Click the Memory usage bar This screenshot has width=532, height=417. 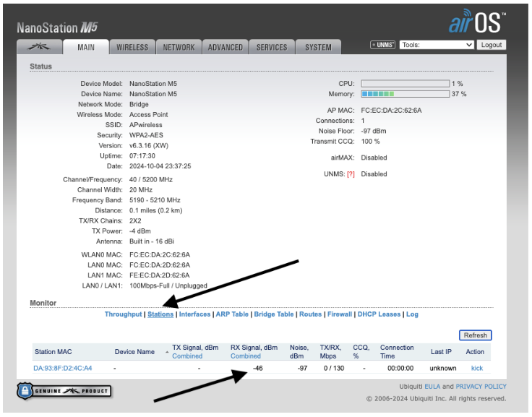(405, 94)
